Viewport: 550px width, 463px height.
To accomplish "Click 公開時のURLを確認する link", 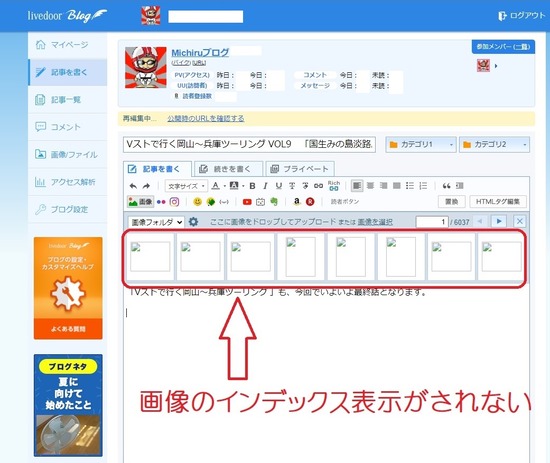I will coord(206,119).
